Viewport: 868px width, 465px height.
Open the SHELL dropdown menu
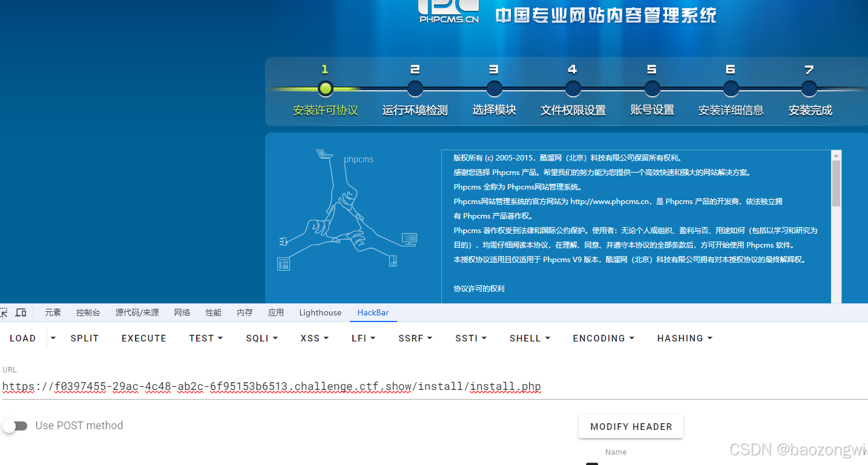click(x=530, y=338)
